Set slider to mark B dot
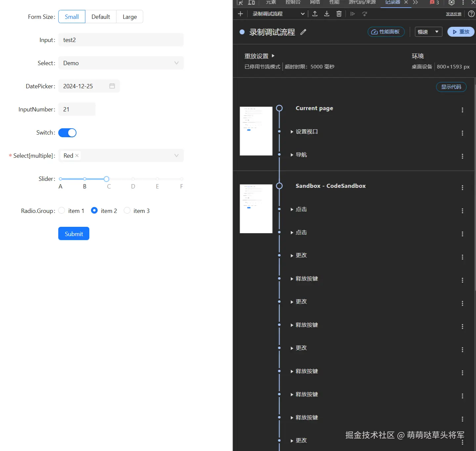This screenshot has height=451, width=476. [85, 179]
